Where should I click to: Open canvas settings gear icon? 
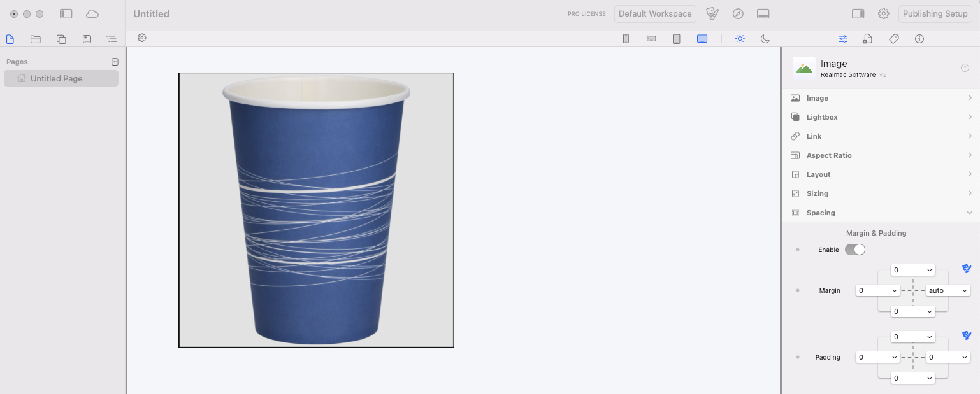pyautogui.click(x=142, y=38)
